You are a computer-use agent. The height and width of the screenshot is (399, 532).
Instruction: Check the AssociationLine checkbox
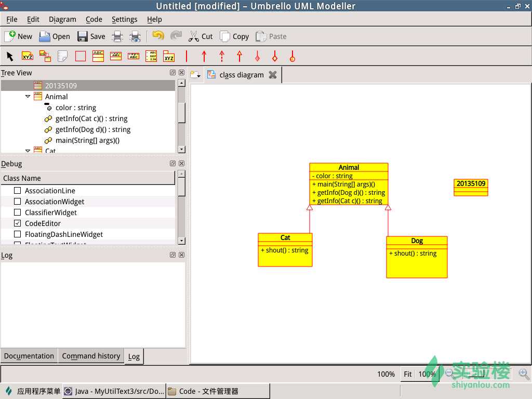pos(17,190)
